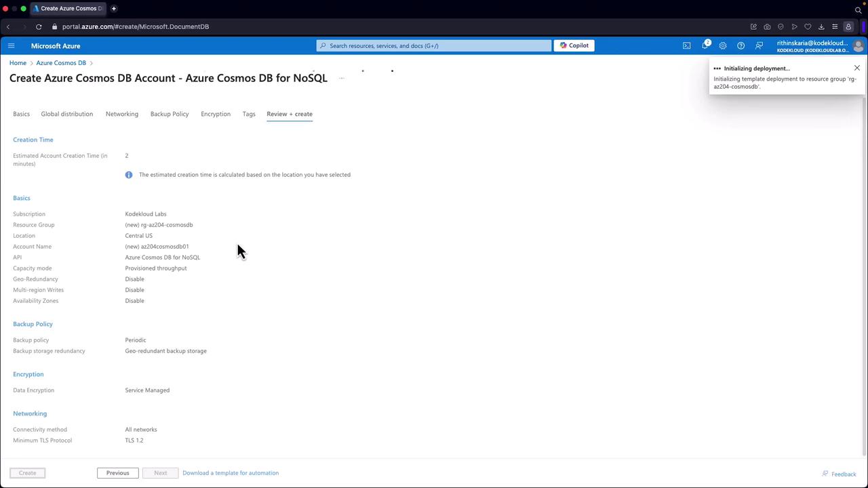868x488 pixels.
Task: Click the "(new) az204cosmosdb01" account name
Action: 157,247
